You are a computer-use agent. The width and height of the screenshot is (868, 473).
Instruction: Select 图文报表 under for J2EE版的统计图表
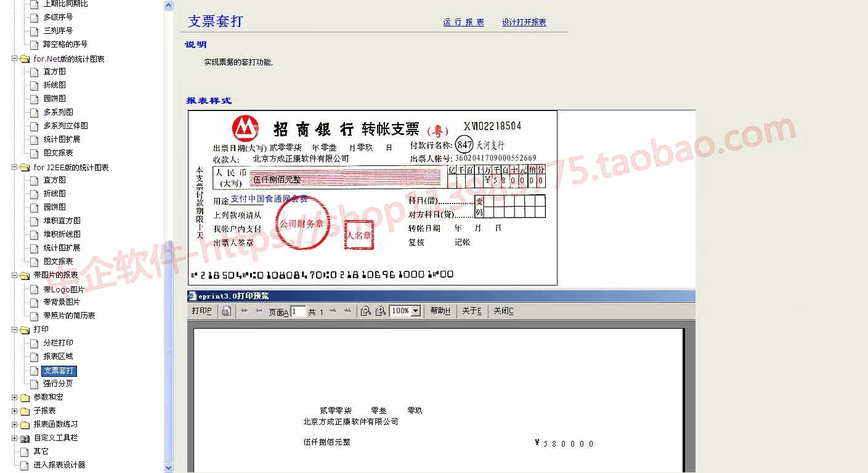(58, 261)
